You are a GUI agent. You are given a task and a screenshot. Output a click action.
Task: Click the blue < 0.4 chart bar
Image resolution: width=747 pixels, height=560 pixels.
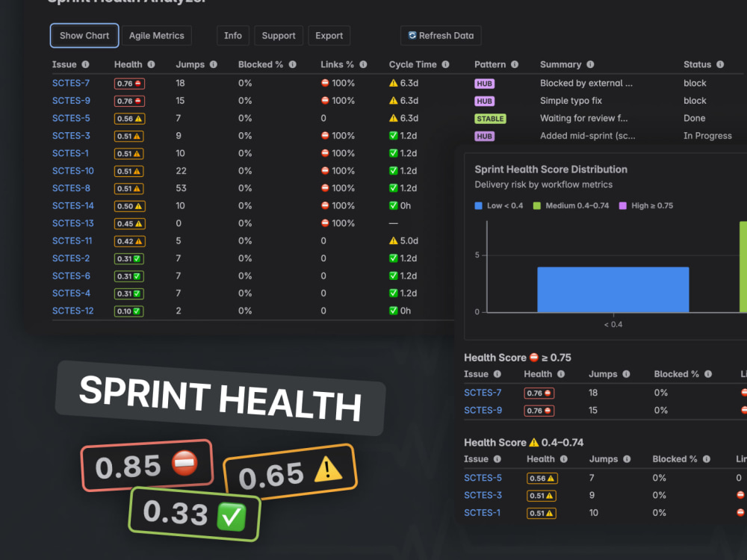pyautogui.click(x=613, y=290)
